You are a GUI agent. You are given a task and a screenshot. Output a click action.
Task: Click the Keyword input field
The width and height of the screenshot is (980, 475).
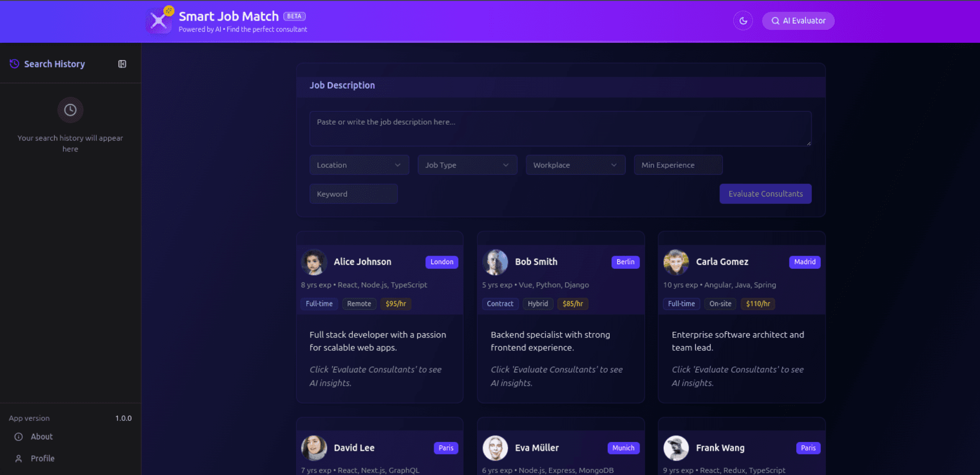pos(354,194)
